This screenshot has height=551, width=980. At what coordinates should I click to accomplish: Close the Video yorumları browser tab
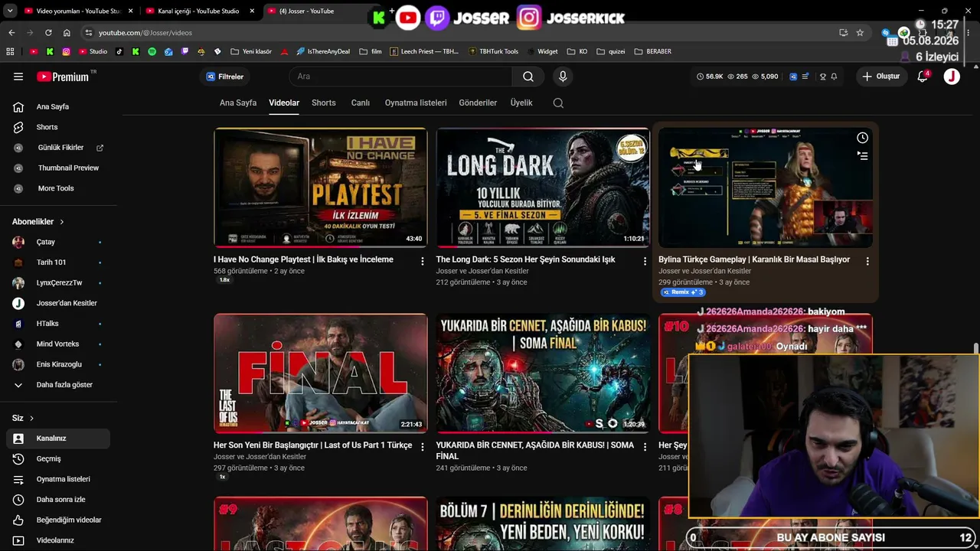coord(131,11)
